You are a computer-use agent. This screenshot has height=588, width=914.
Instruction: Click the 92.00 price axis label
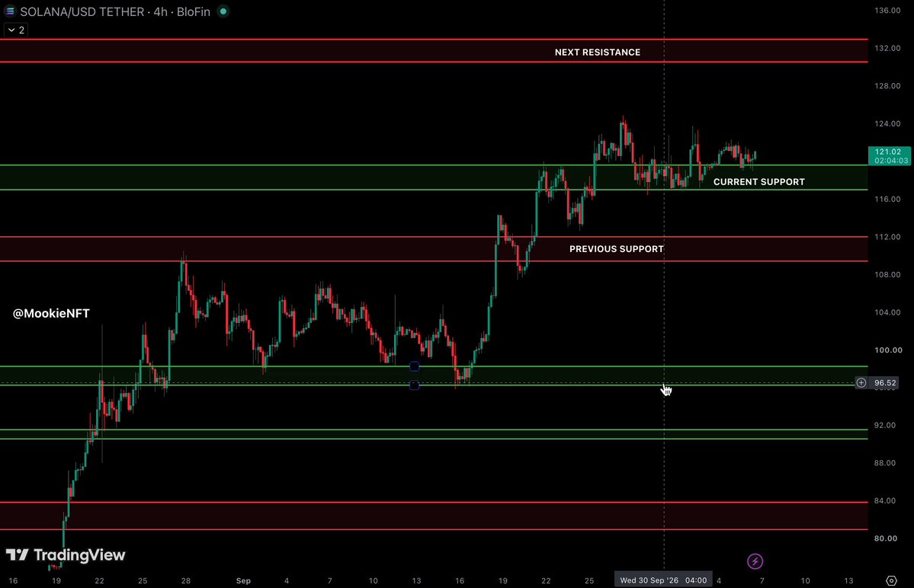point(886,426)
